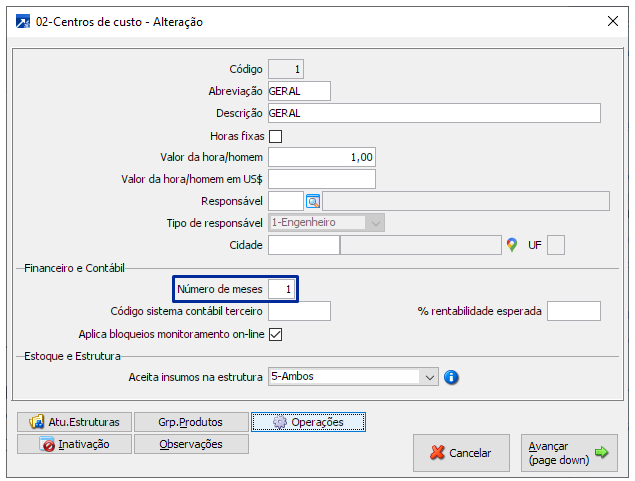Click the Inativação button

pyautogui.click(x=75, y=444)
